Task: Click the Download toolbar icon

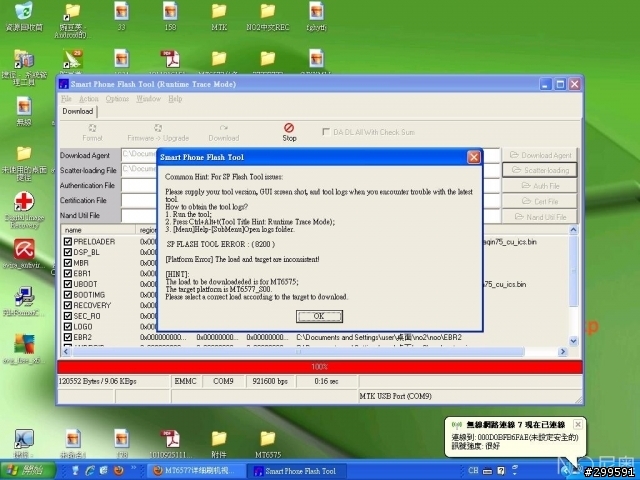Action: (224, 128)
